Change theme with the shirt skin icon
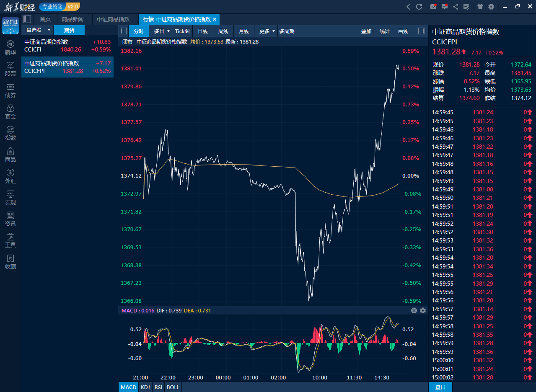536x392 pixels. [480, 7]
